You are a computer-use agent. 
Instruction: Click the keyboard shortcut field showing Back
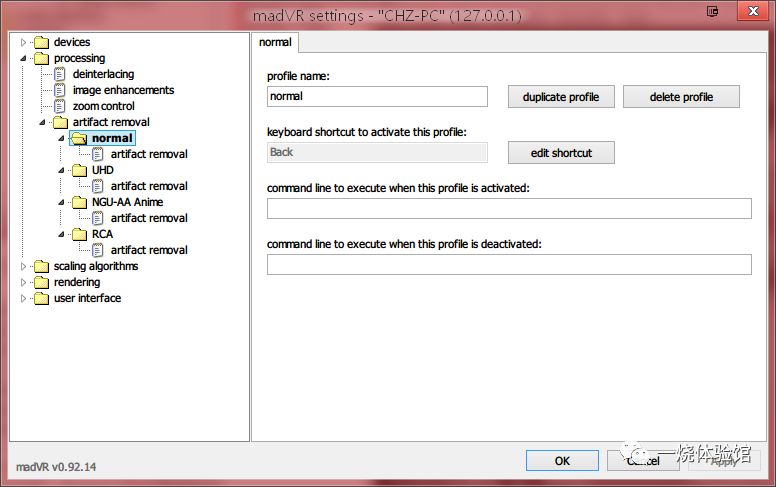tap(377, 152)
